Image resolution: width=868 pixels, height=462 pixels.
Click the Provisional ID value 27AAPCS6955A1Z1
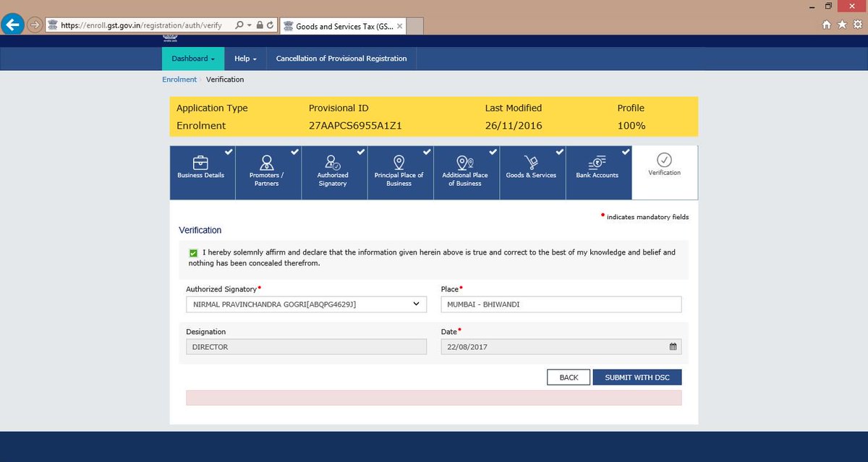355,125
